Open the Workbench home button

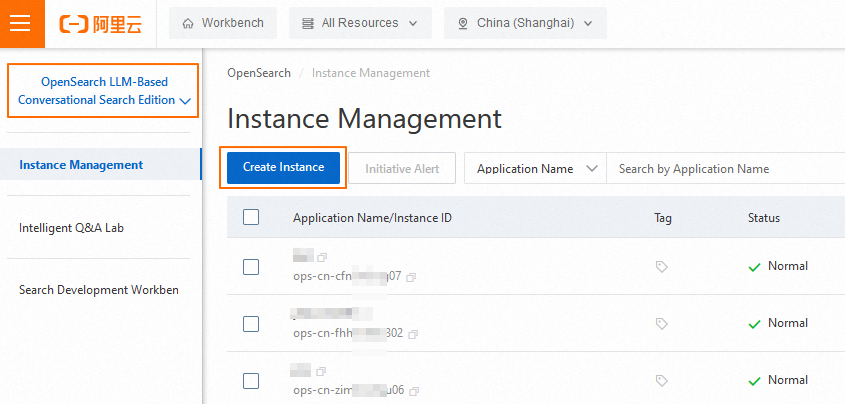tap(223, 23)
